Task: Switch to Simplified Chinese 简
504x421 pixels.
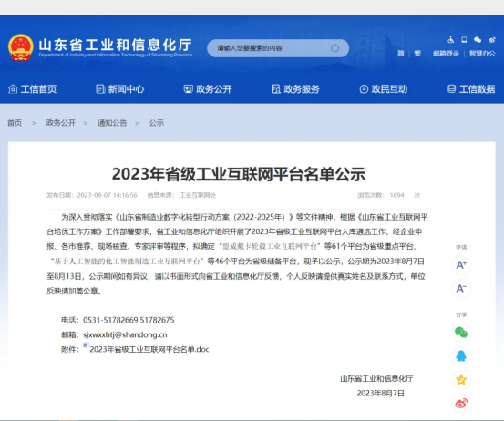Action: pyautogui.click(x=400, y=54)
